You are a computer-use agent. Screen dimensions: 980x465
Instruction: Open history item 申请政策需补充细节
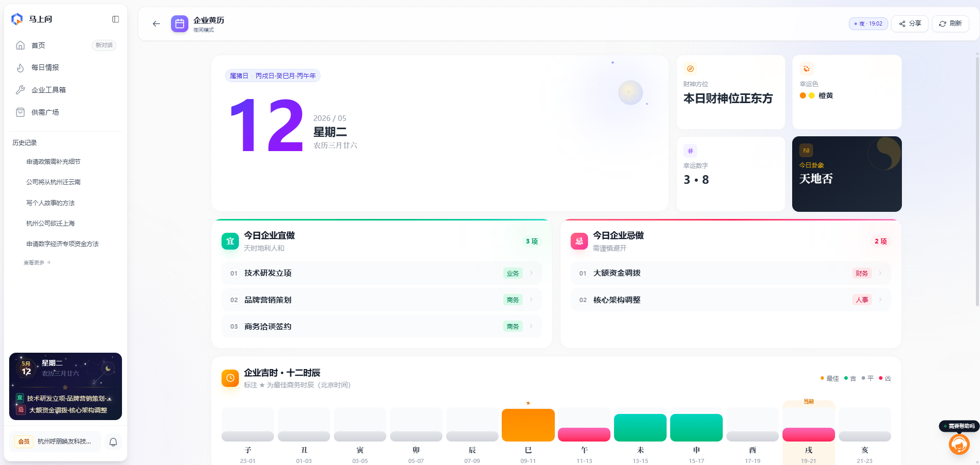point(54,162)
